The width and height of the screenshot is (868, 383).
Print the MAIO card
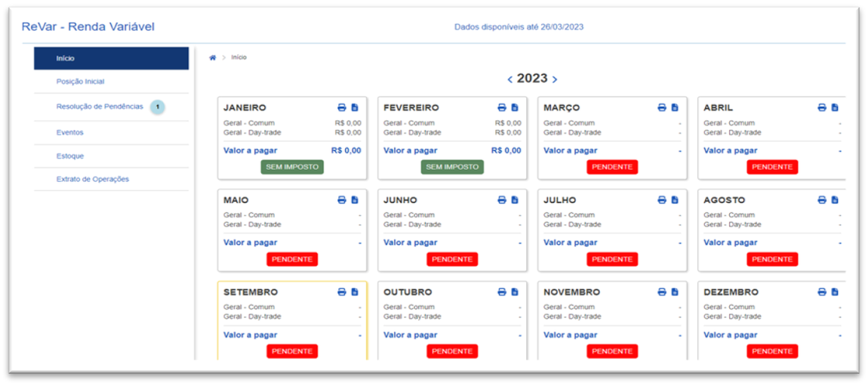pos(342,199)
